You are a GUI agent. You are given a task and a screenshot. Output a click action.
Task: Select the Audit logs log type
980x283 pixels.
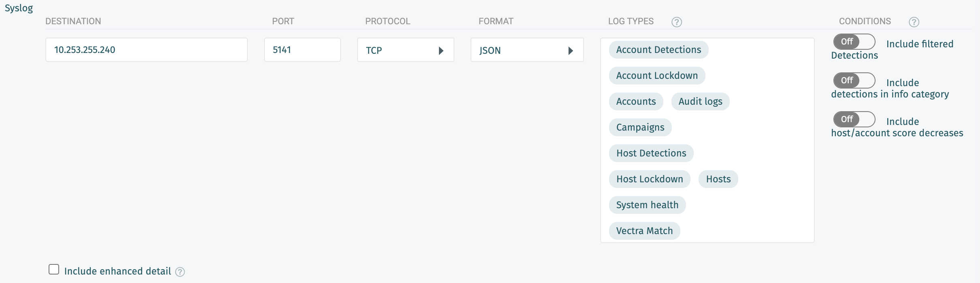click(700, 101)
